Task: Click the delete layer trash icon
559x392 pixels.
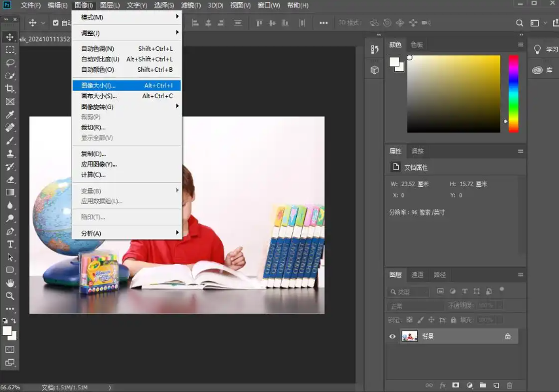Action: (x=510, y=385)
